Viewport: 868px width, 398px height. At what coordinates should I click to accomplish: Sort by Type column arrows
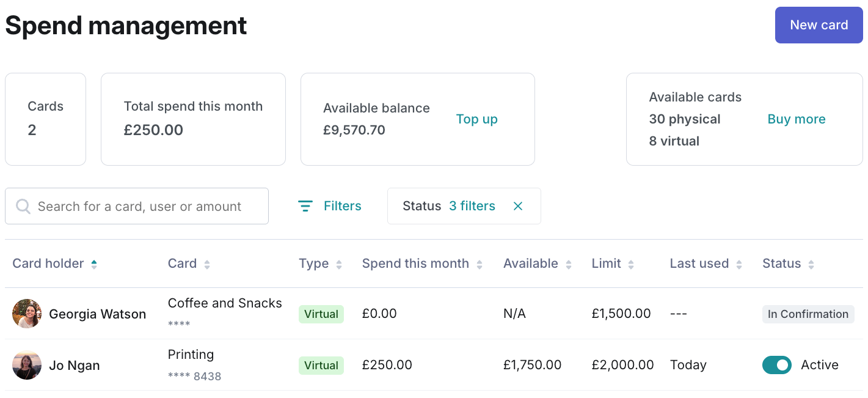coord(339,264)
